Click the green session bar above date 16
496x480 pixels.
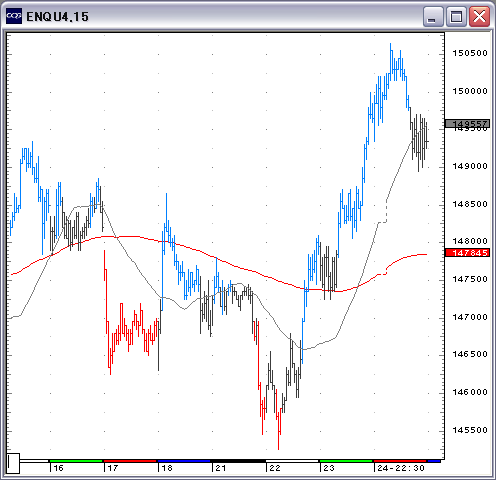pyautogui.click(x=76, y=461)
